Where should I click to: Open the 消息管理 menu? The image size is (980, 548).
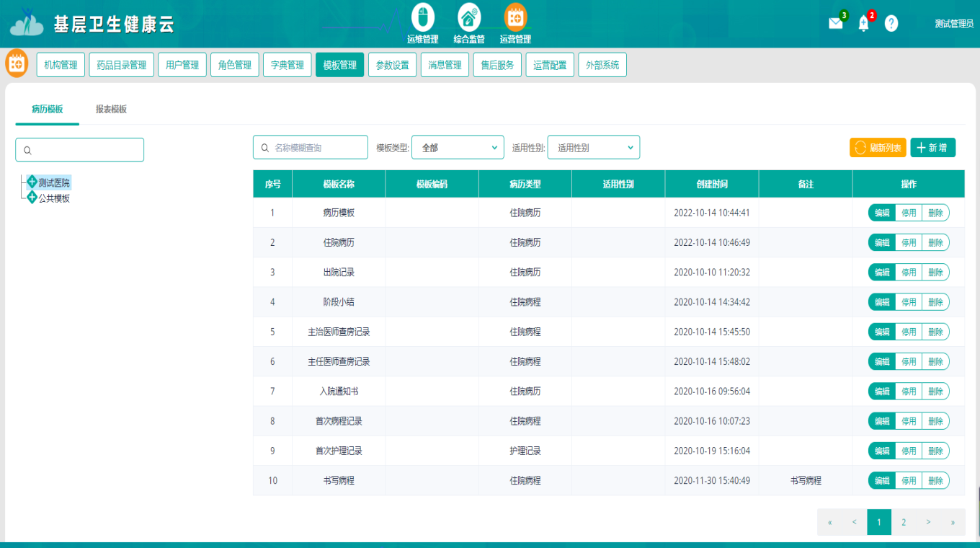445,65
